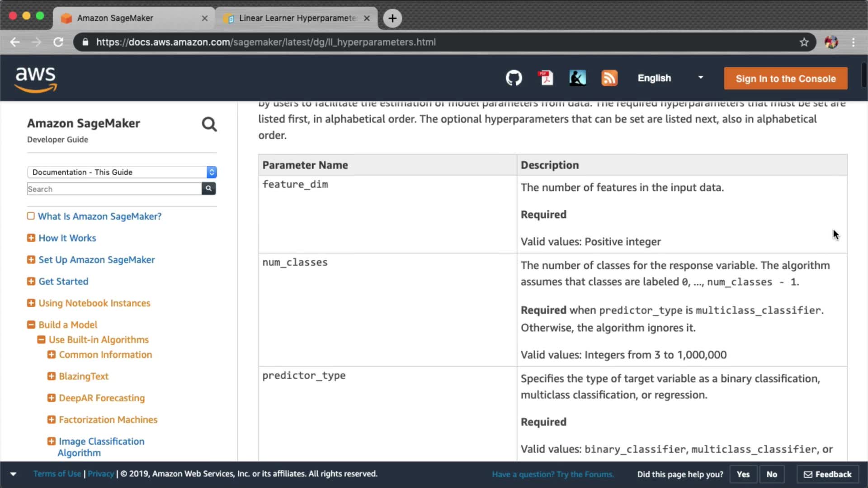Open the Kindle version icon
868x488 pixels.
coord(577,78)
